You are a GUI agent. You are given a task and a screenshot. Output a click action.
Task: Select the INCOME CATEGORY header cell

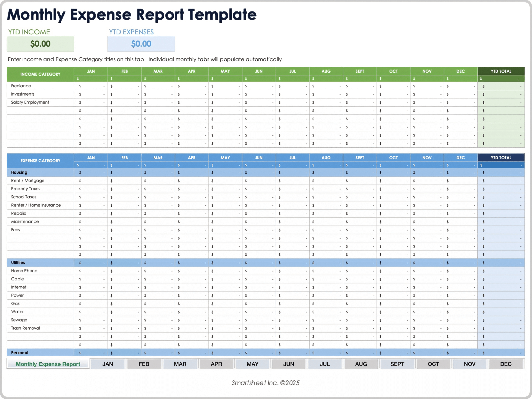(x=40, y=74)
